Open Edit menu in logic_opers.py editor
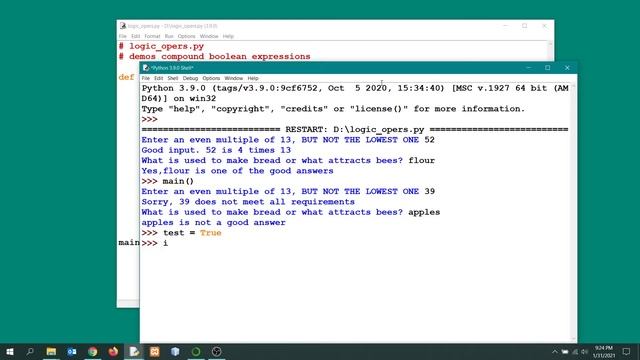Viewport: 640px width, 360px height. pos(136,36)
